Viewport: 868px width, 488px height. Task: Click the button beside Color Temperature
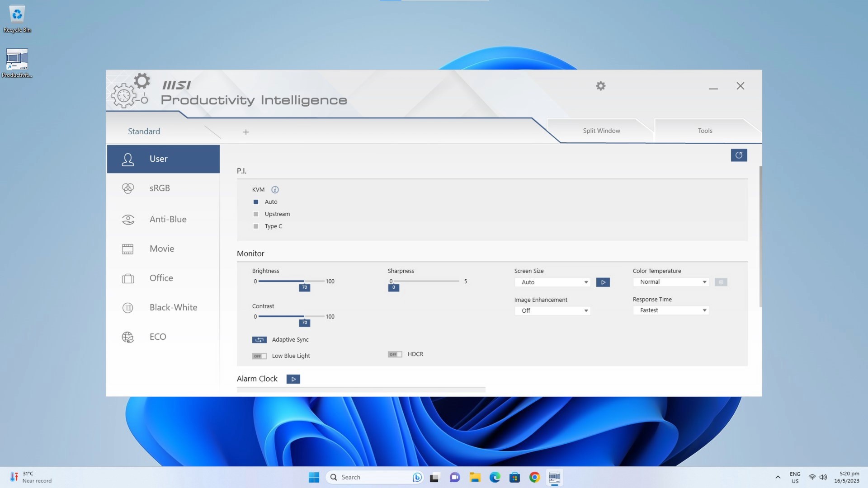click(721, 282)
